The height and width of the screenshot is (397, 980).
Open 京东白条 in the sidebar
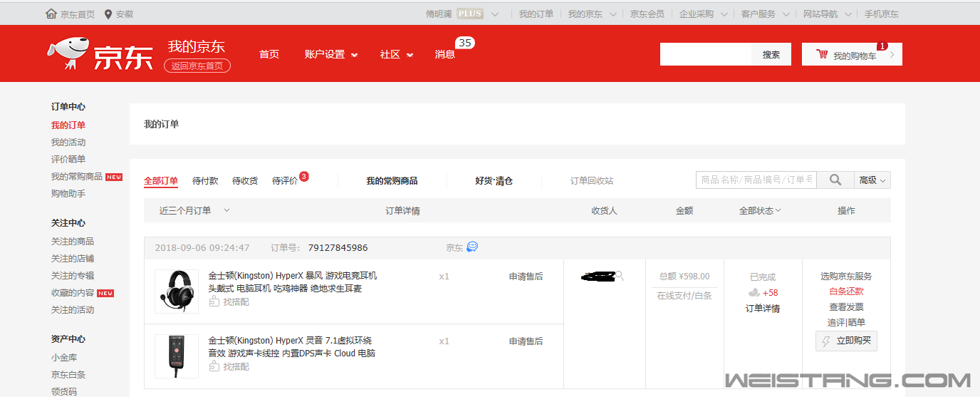68,375
